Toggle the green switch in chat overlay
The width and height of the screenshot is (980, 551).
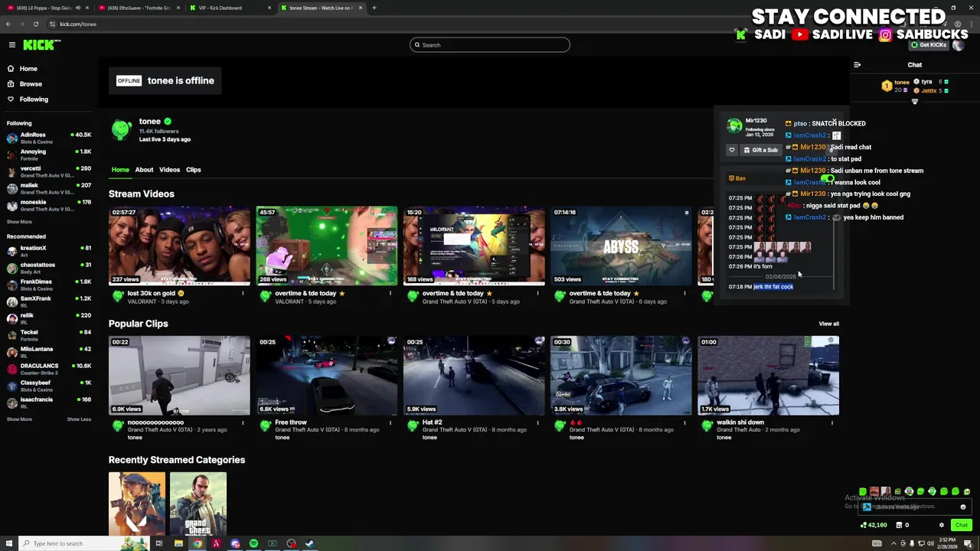[828, 178]
